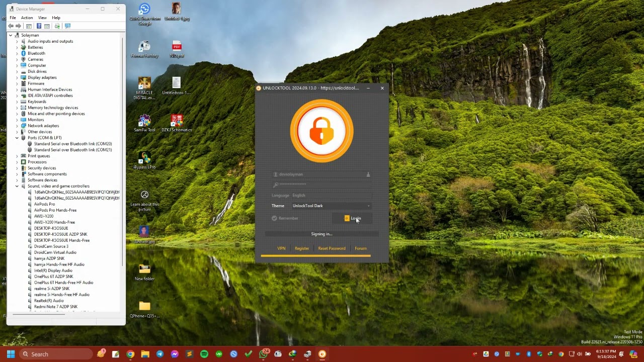Open the Windows Start menu
Image resolution: width=644 pixels, height=362 pixels.
click(x=11, y=354)
